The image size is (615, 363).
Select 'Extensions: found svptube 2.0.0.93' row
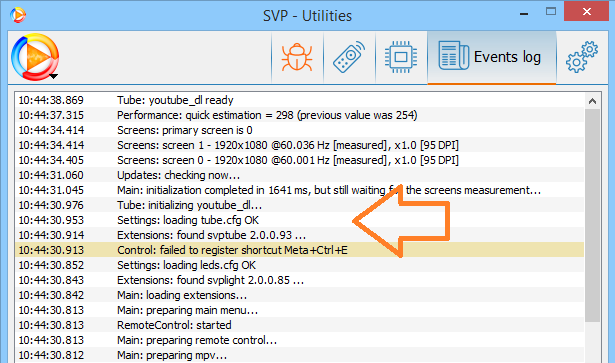click(300, 235)
